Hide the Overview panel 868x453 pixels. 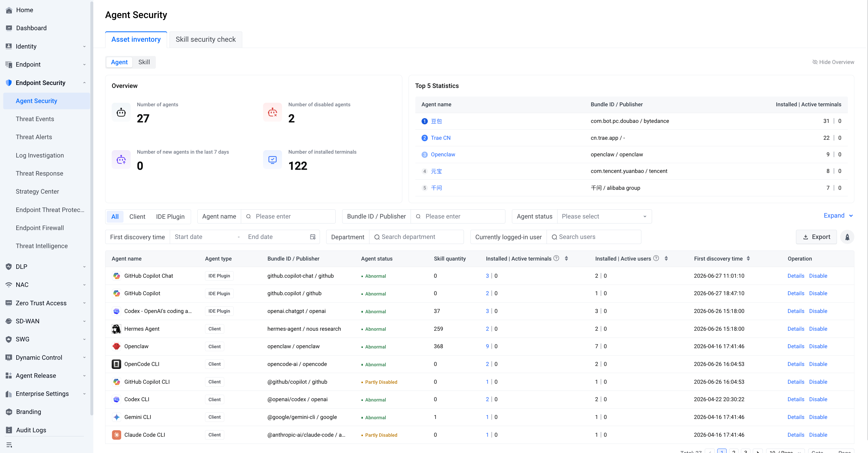833,62
